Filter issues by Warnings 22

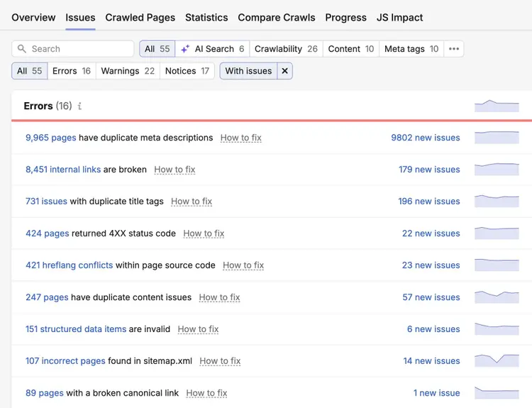pyautogui.click(x=128, y=71)
